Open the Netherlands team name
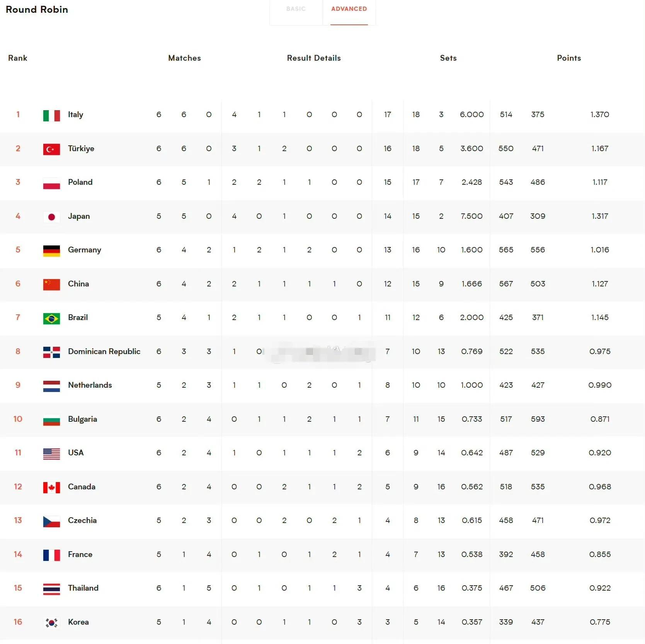This screenshot has height=644, width=645. tap(90, 385)
